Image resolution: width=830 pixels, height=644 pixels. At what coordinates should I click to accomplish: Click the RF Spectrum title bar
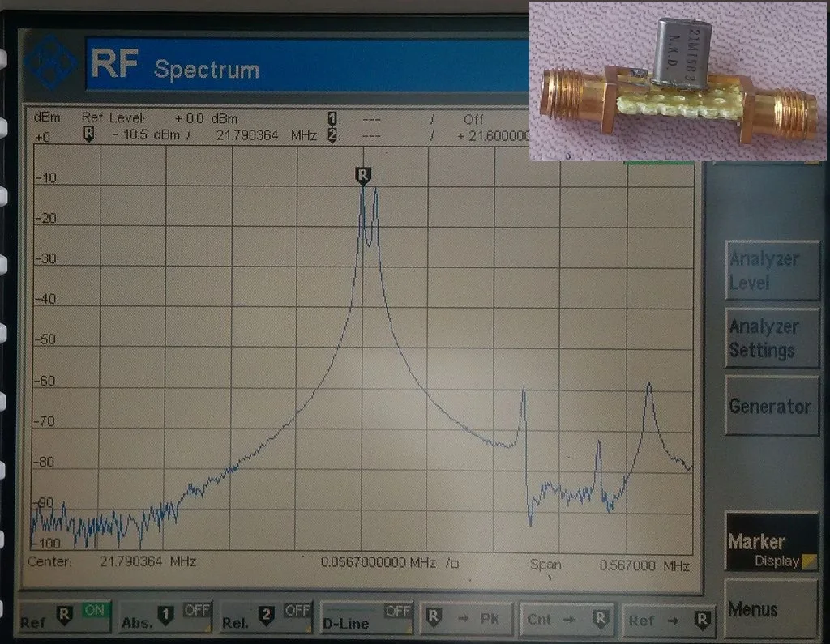[x=307, y=65]
